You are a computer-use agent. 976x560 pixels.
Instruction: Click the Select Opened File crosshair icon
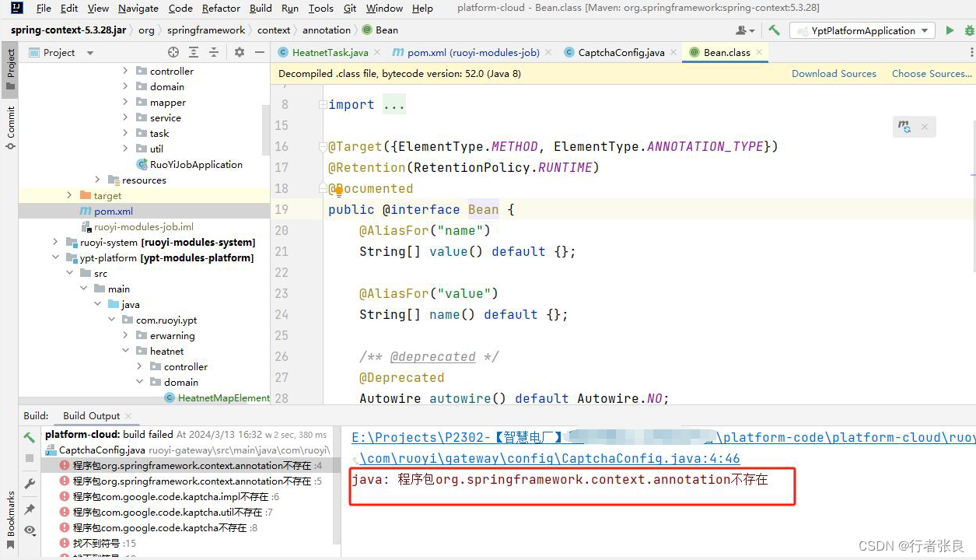(x=173, y=52)
